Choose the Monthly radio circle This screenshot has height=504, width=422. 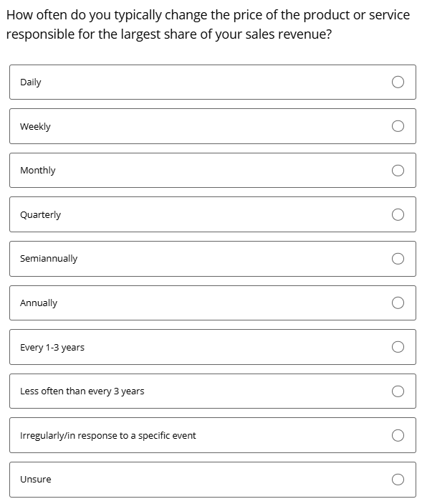click(x=398, y=171)
